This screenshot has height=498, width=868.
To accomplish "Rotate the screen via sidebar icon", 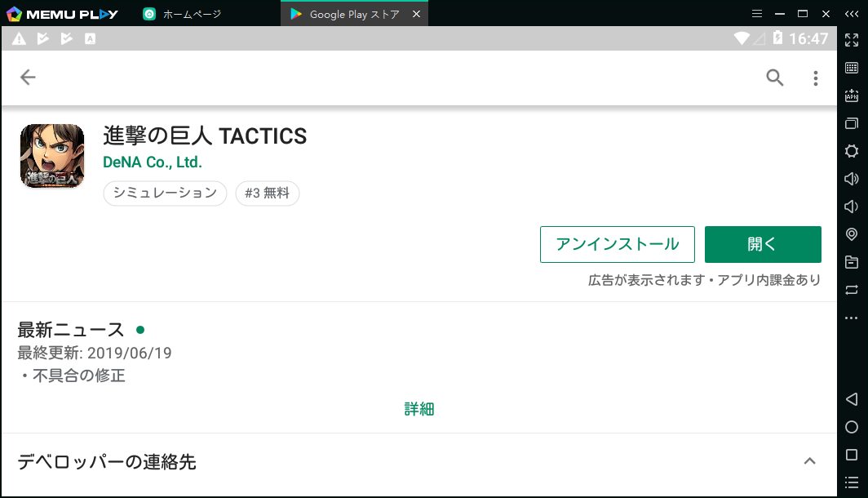I will tap(852, 290).
